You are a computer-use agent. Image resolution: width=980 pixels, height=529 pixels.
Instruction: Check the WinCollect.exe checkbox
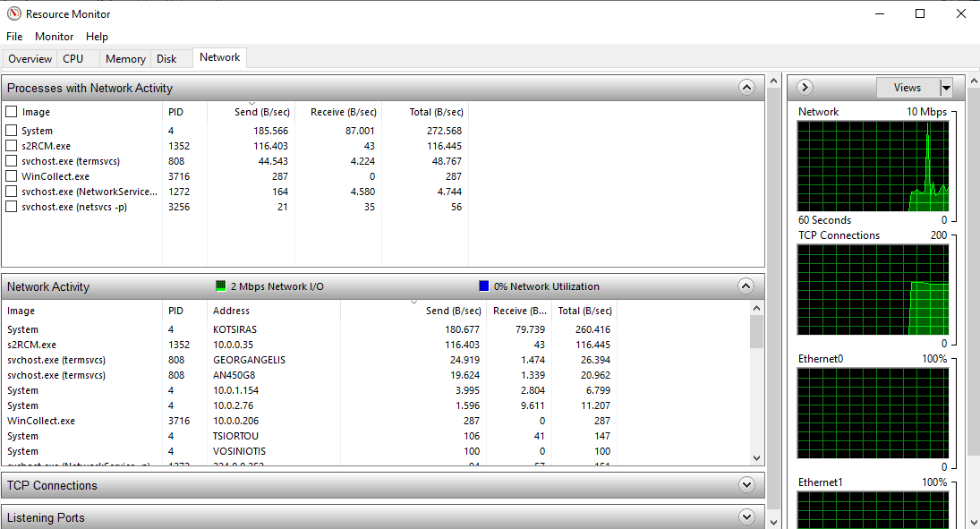12,175
